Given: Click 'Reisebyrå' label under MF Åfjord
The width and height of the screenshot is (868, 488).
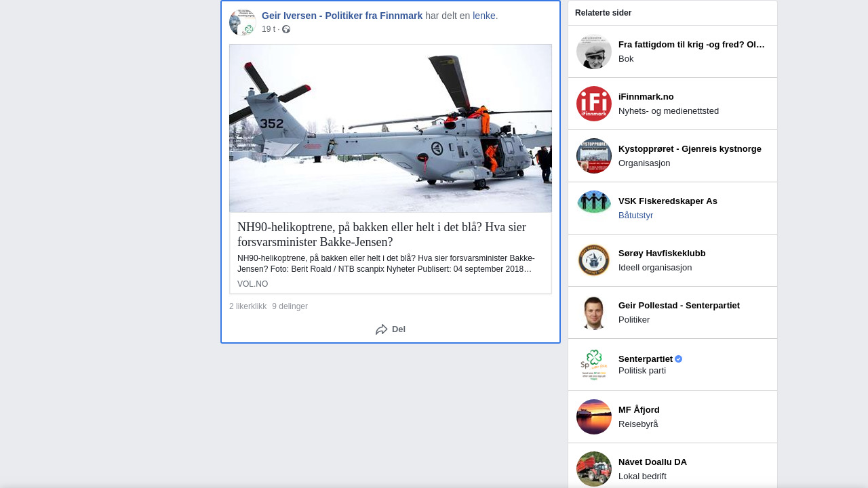Looking at the screenshot, I should (638, 424).
